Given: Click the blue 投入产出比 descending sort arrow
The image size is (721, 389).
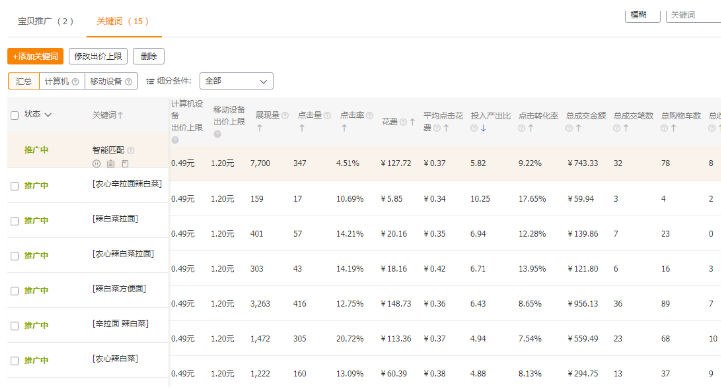Looking at the screenshot, I should pos(483,128).
